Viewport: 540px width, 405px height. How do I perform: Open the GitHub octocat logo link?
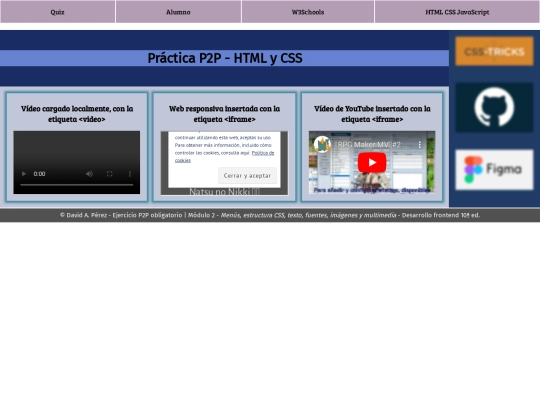click(494, 107)
